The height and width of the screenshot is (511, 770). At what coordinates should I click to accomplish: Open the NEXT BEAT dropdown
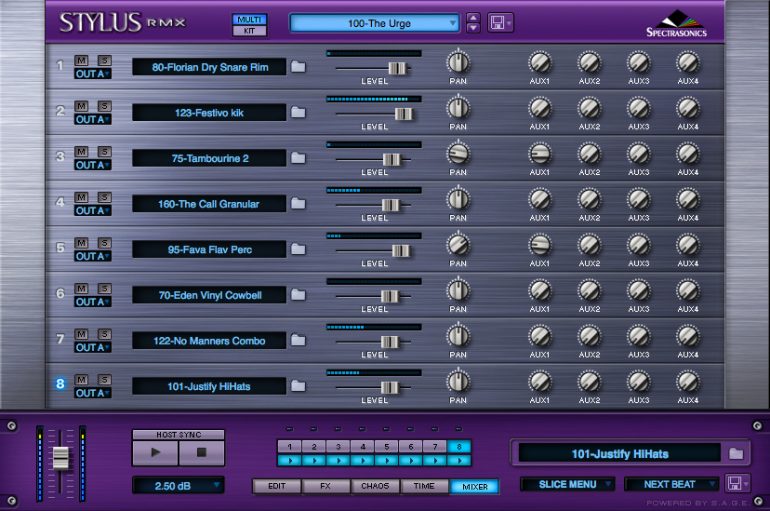click(x=671, y=484)
